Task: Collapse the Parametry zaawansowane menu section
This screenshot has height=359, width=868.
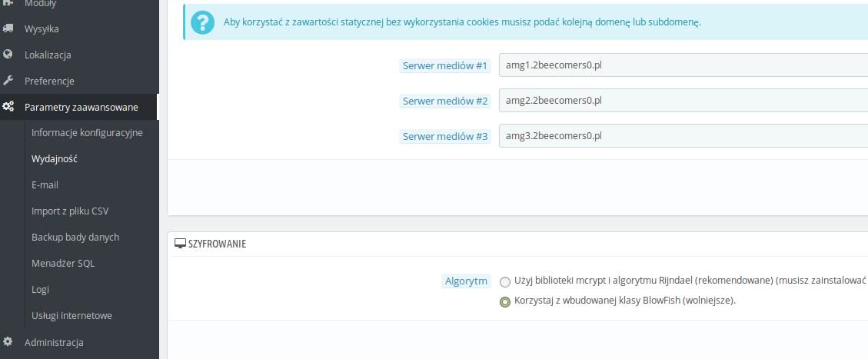Action: click(x=79, y=107)
